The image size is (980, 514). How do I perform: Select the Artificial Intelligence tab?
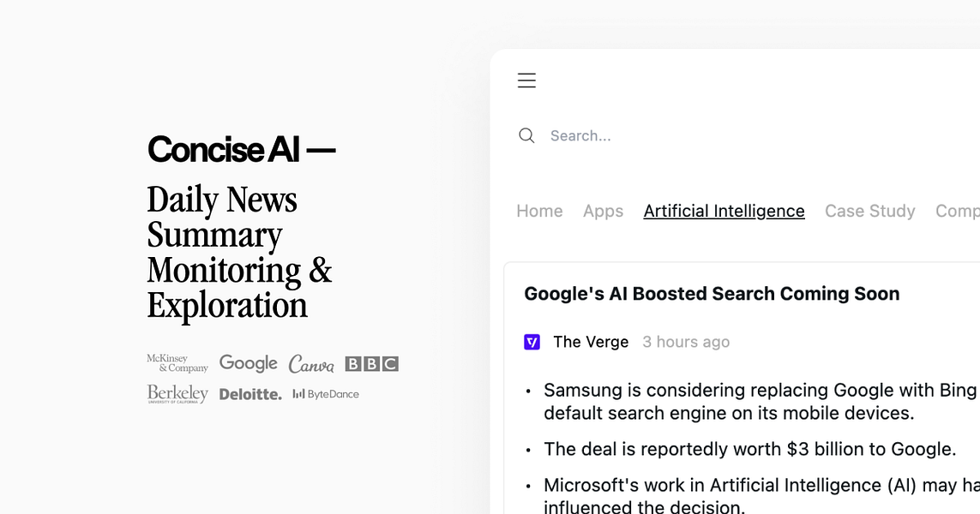pos(724,211)
